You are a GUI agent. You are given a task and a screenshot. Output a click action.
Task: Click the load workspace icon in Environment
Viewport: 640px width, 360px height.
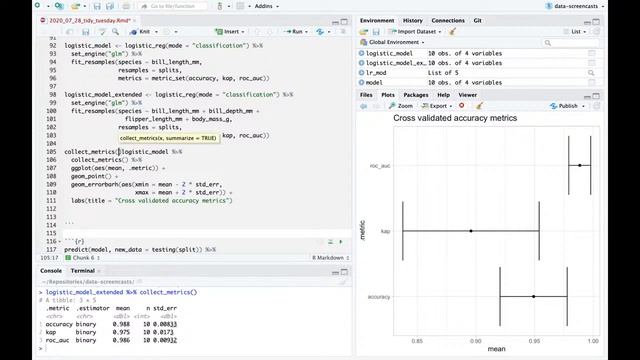363,31
